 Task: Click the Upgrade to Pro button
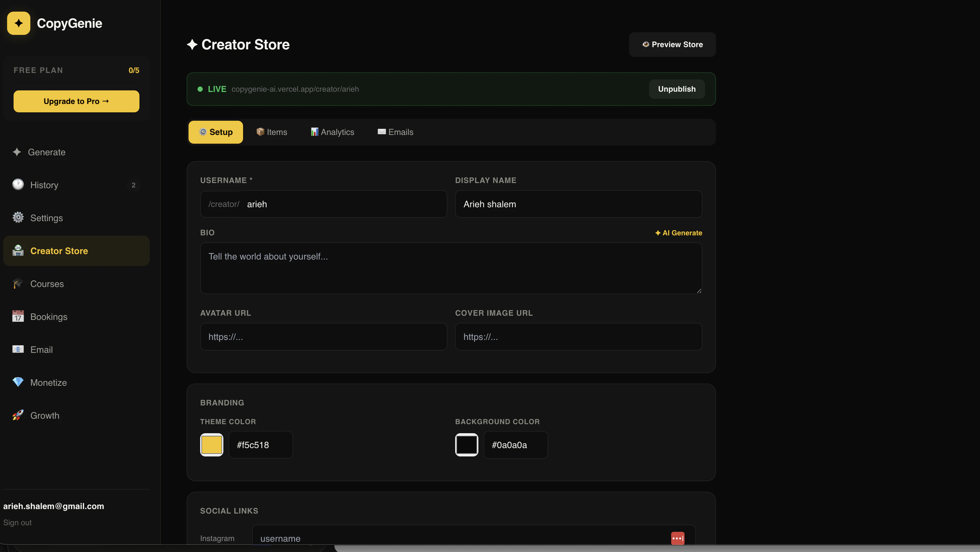tap(76, 101)
